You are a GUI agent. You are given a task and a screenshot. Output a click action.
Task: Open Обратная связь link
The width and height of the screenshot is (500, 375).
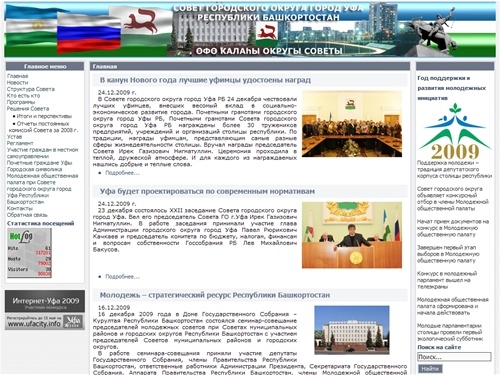(27, 215)
